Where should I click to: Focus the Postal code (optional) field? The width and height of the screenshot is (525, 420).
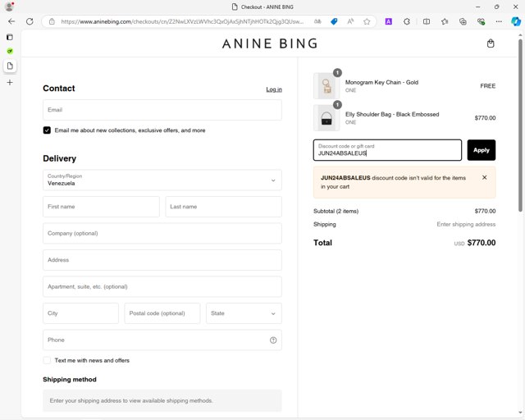(x=162, y=313)
